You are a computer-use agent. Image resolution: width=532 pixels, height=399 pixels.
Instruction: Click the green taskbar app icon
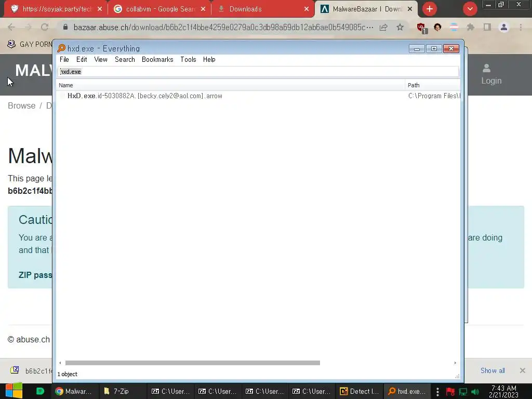point(40,391)
